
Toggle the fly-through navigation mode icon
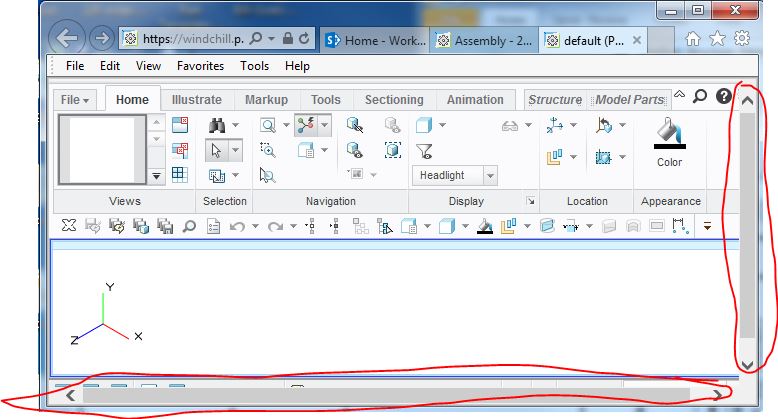[306, 125]
